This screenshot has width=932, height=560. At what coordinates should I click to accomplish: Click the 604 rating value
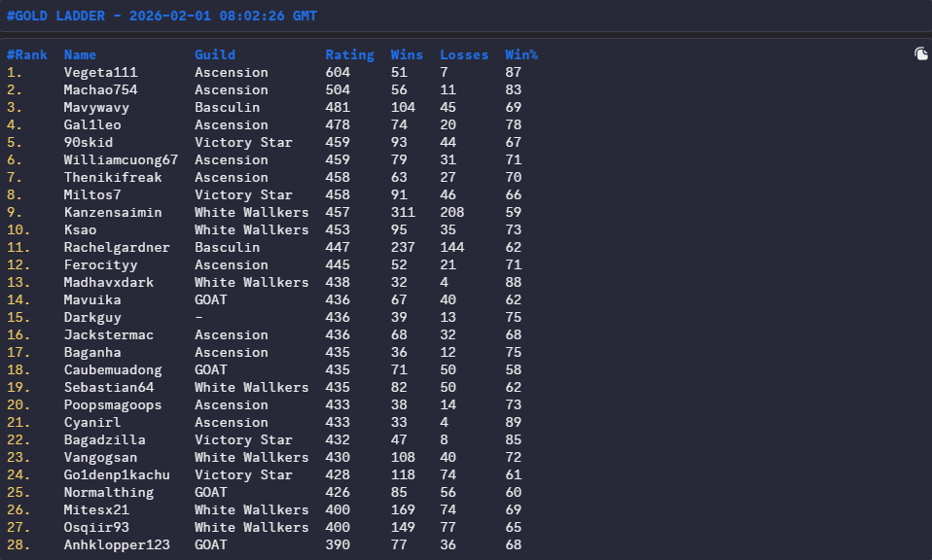(x=338, y=73)
